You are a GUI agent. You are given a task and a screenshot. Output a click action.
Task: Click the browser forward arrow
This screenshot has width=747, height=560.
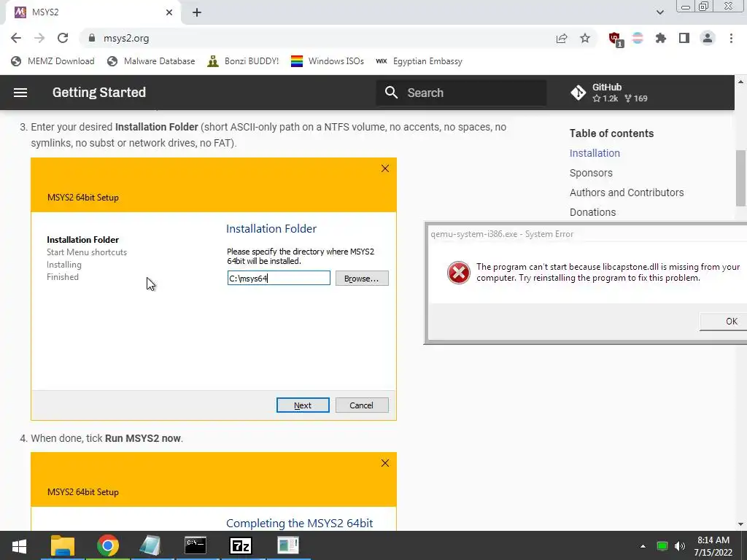(x=39, y=38)
